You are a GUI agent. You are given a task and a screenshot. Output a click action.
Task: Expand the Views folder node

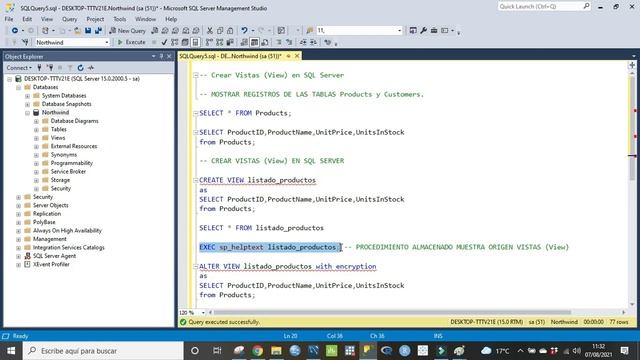pos(36,138)
